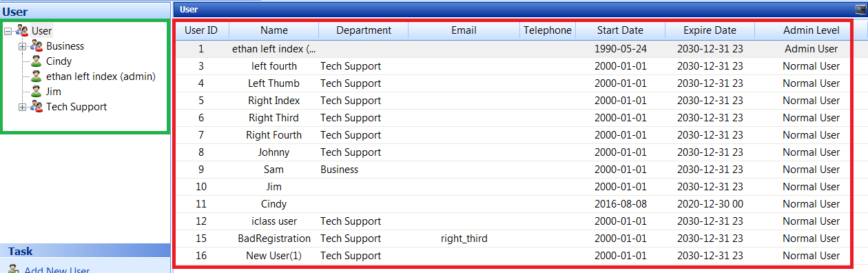Click the Business department group icon
Image resolution: width=868 pixels, height=273 pixels.
tap(37, 46)
